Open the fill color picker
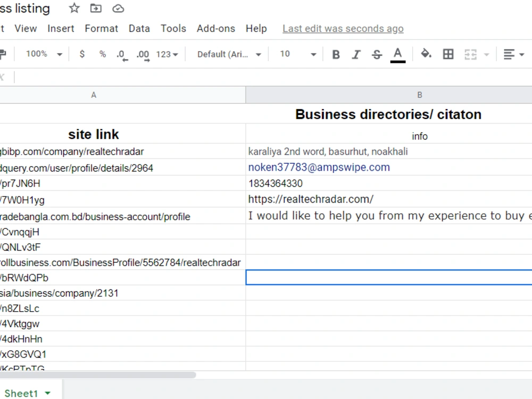This screenshot has height=399, width=532. coord(426,54)
